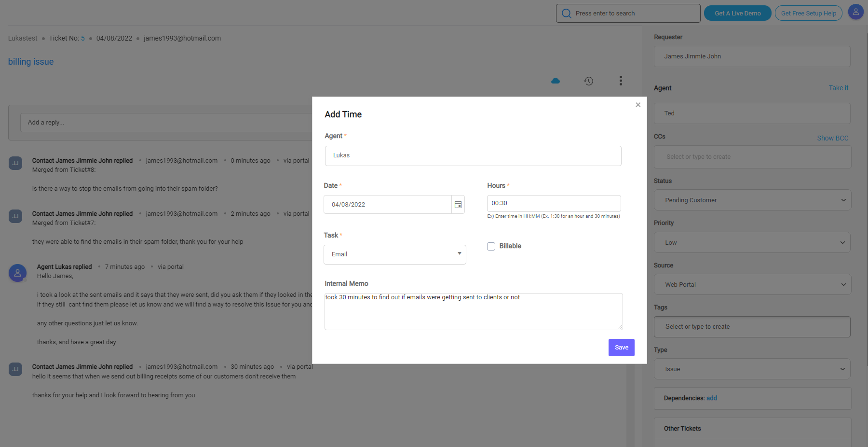This screenshot has height=447, width=868.
Task: Click the Show BCC link
Action: (833, 138)
